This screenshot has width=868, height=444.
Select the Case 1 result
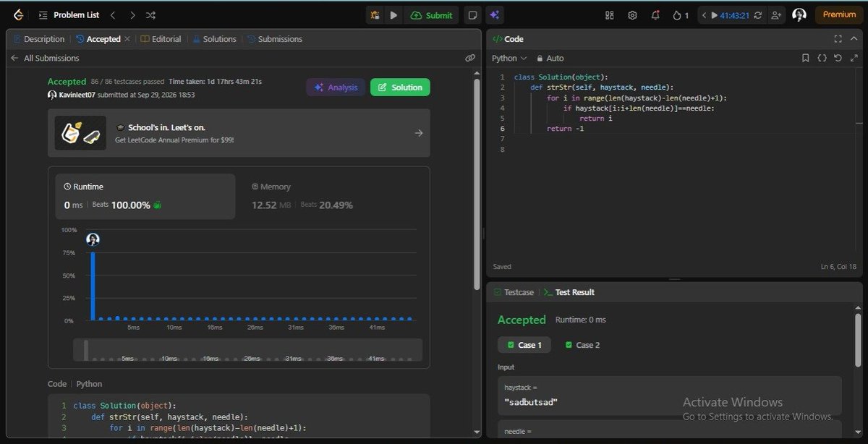click(x=524, y=345)
